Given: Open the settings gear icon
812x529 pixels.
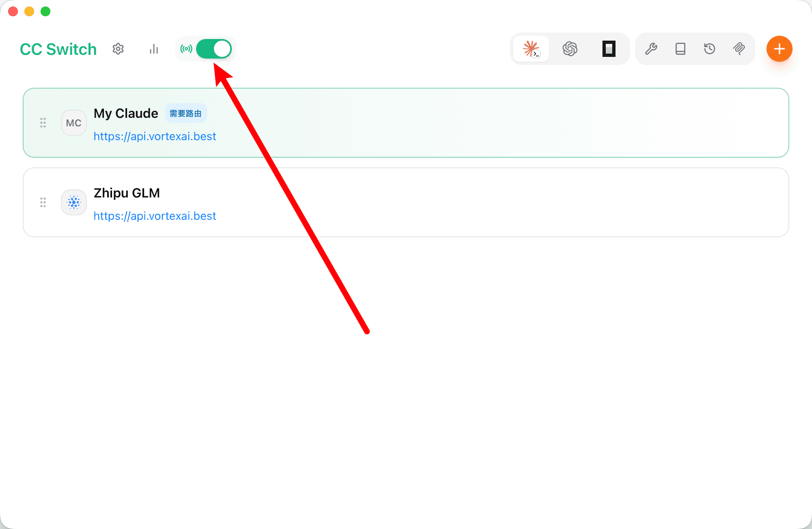Looking at the screenshot, I should (118, 49).
